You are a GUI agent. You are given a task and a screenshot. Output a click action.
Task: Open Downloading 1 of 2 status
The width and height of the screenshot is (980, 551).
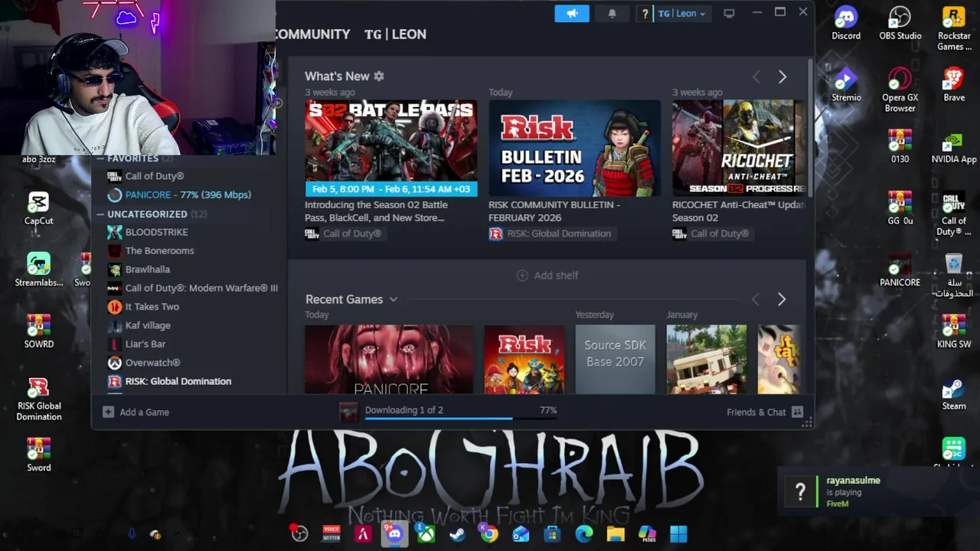(403, 410)
